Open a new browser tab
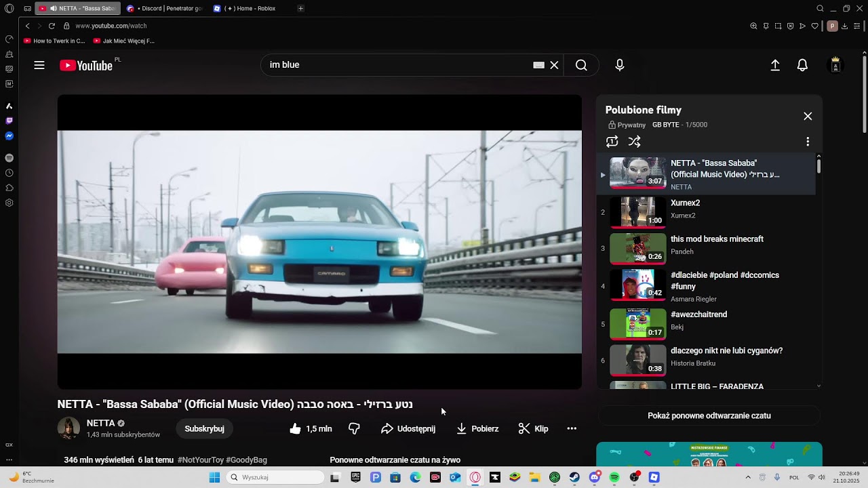This screenshot has height=488, width=868. click(x=300, y=9)
